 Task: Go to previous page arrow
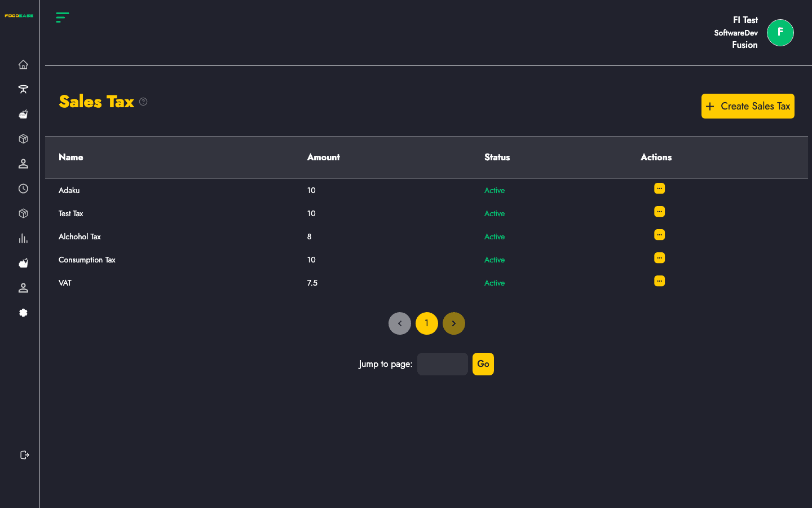(400, 323)
